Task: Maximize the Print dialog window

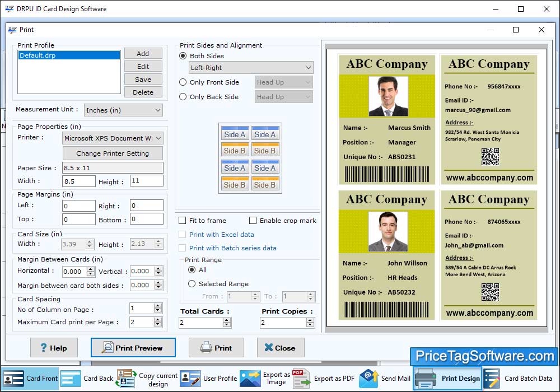Action: [516, 30]
